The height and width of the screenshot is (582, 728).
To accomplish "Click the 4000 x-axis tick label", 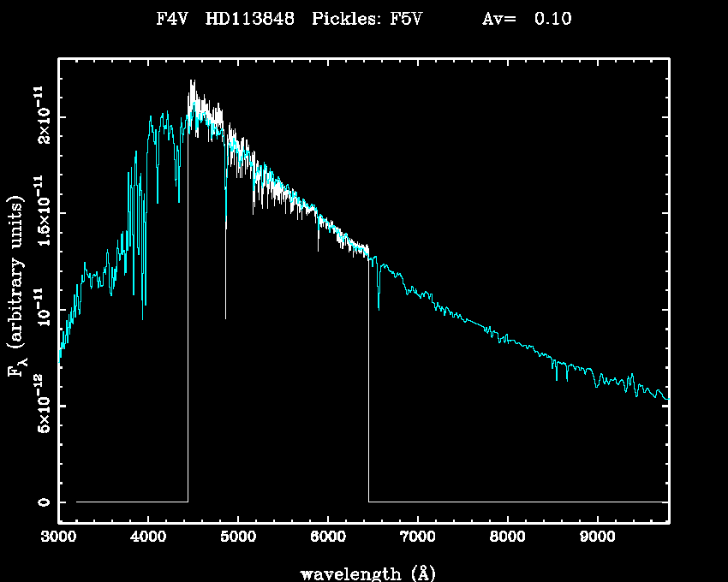I will (148, 537).
